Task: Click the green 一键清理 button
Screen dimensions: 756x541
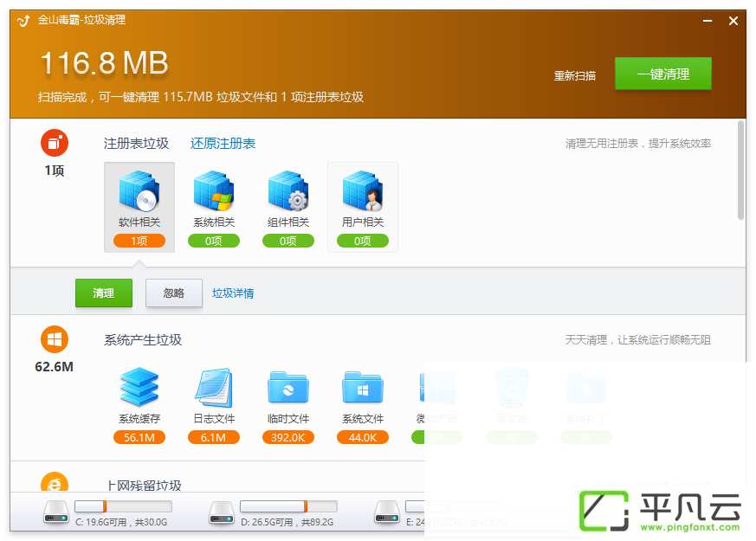Action: tap(663, 74)
